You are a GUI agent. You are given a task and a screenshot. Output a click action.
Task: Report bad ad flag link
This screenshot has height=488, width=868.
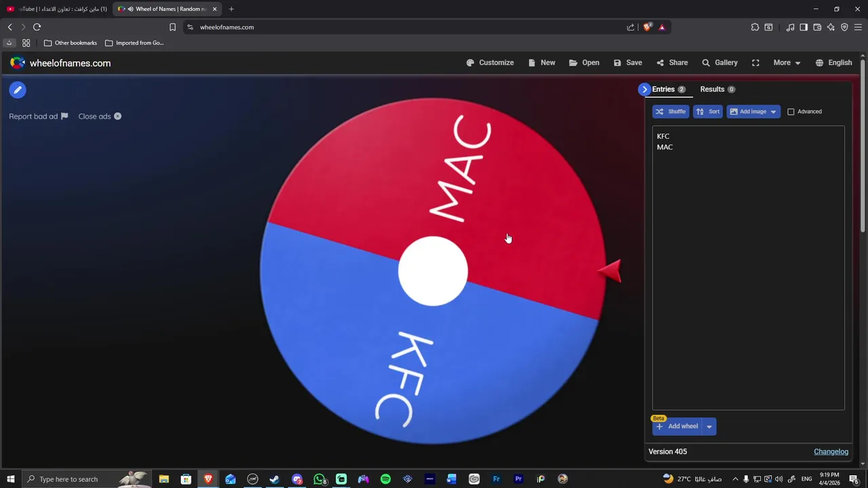[x=39, y=117]
